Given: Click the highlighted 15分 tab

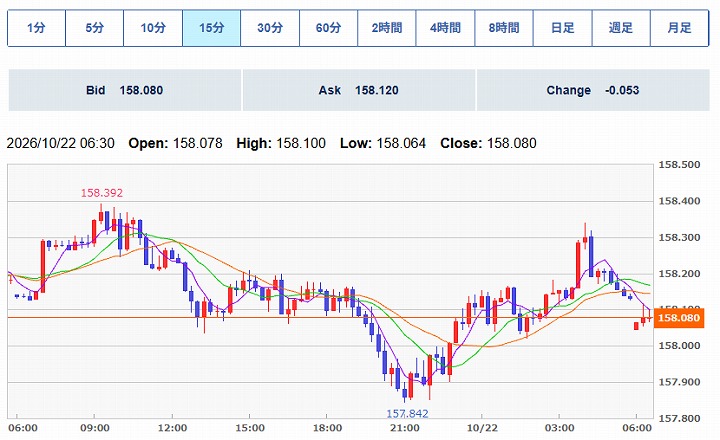Looking at the screenshot, I should pos(211,28).
